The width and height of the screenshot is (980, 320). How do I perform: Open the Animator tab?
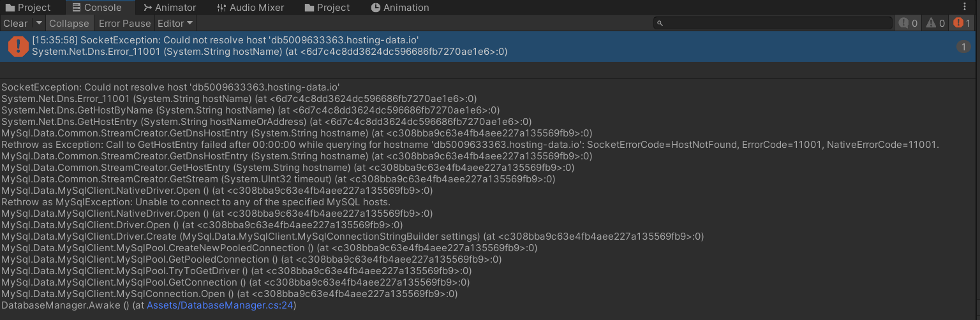(170, 8)
